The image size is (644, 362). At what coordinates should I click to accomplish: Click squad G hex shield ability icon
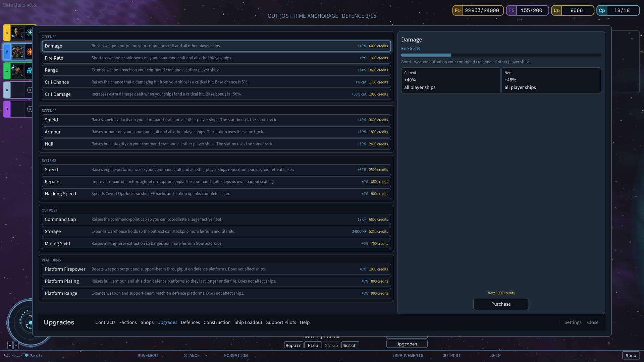(x=30, y=71)
